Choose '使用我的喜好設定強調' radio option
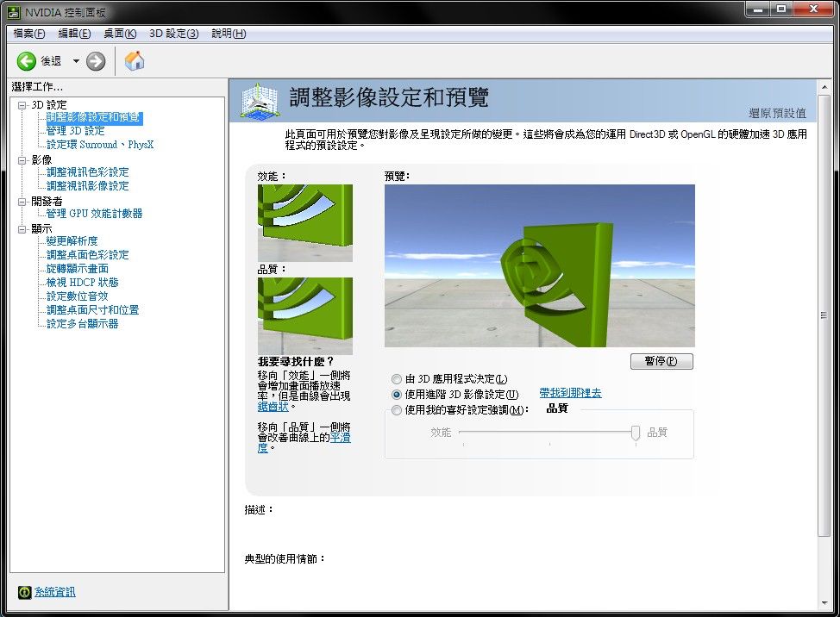The height and width of the screenshot is (617, 840). [397, 410]
